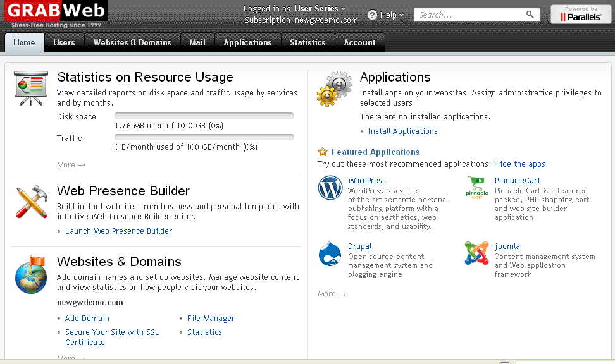Click the Disk space usage bar

204,116
